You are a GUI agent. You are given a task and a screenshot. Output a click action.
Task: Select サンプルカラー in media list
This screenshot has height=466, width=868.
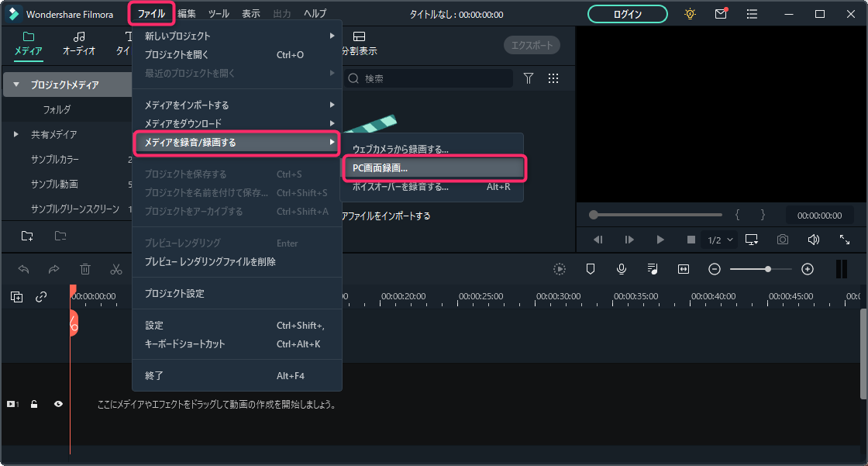55,160
